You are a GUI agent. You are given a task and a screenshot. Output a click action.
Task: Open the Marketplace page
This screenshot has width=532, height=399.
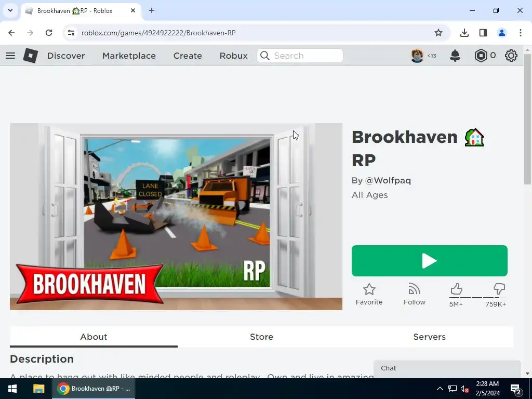129,56
